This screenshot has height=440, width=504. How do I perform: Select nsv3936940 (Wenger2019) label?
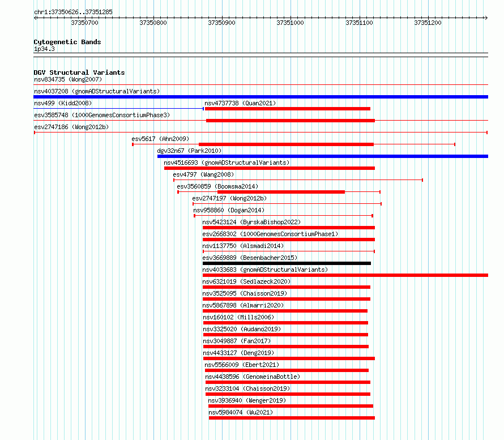coord(247,400)
